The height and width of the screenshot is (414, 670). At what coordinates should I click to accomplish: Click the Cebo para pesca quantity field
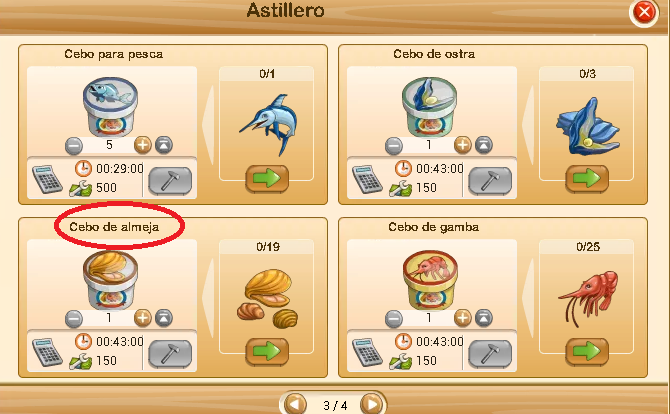(109, 145)
